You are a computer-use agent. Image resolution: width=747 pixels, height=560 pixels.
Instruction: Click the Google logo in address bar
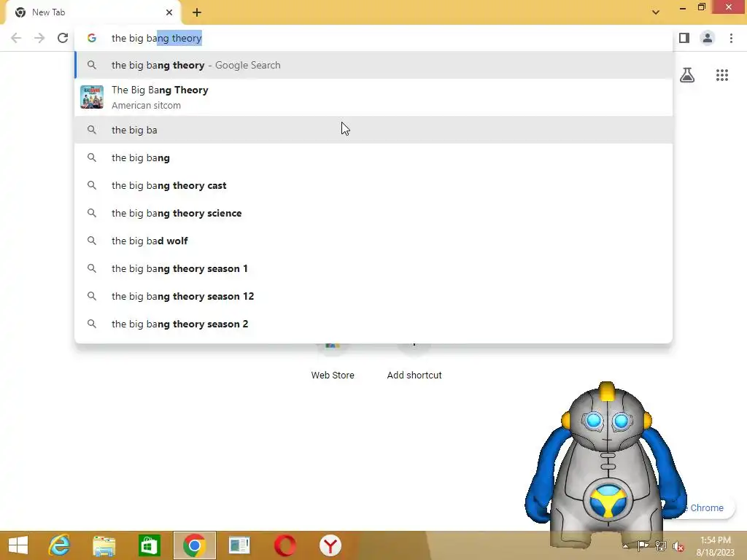coord(92,38)
